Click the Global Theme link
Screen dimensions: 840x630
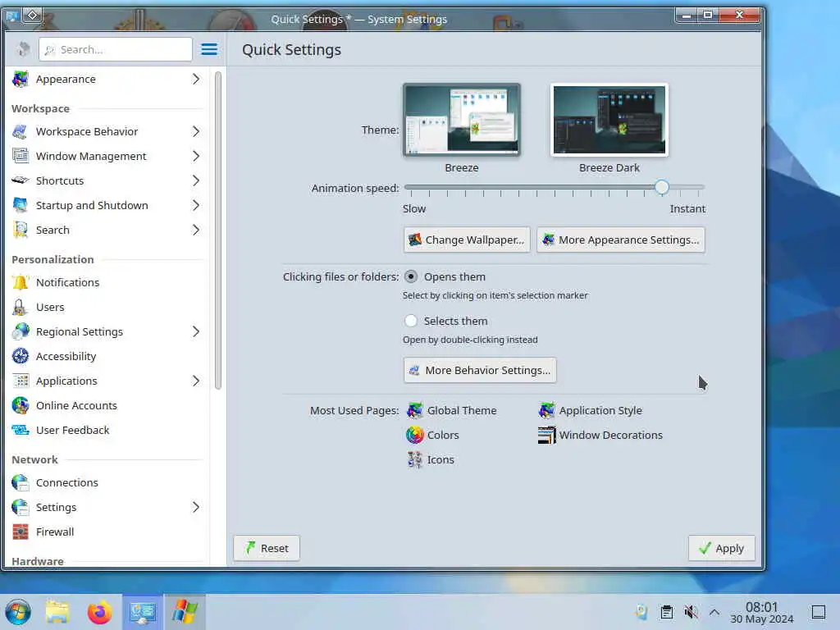(x=462, y=410)
